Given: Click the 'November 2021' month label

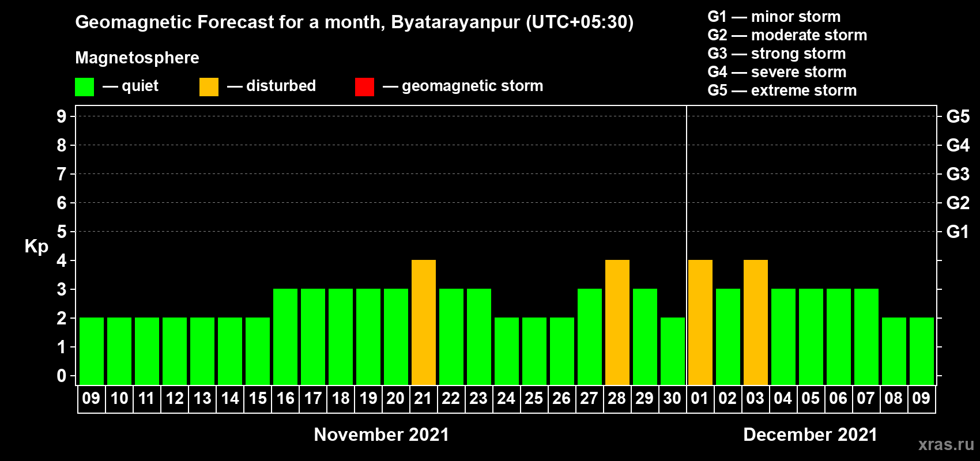Looking at the screenshot, I should [x=382, y=434].
